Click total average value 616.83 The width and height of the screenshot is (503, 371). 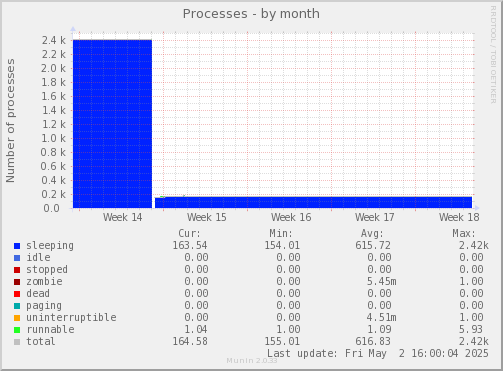pos(373,341)
